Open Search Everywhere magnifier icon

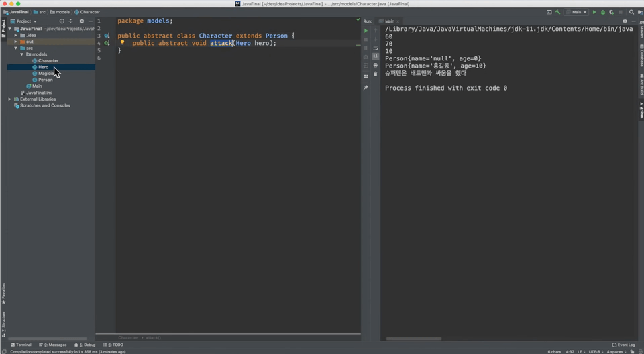tap(631, 12)
